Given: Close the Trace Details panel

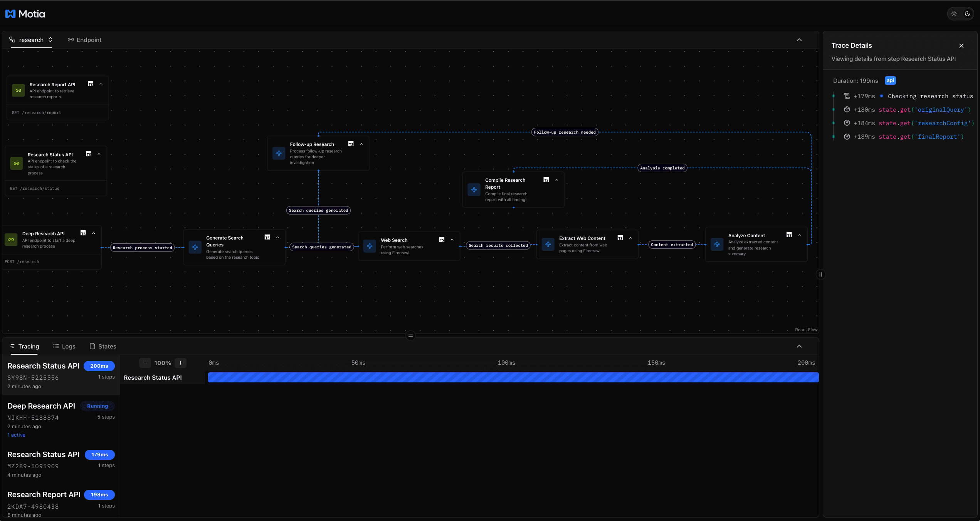Looking at the screenshot, I should click(962, 45).
